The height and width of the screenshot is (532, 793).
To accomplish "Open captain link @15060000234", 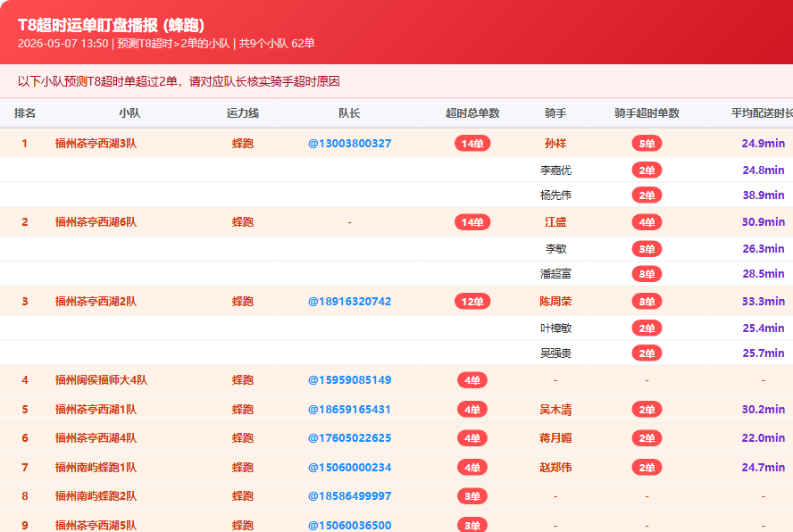I will (349, 467).
